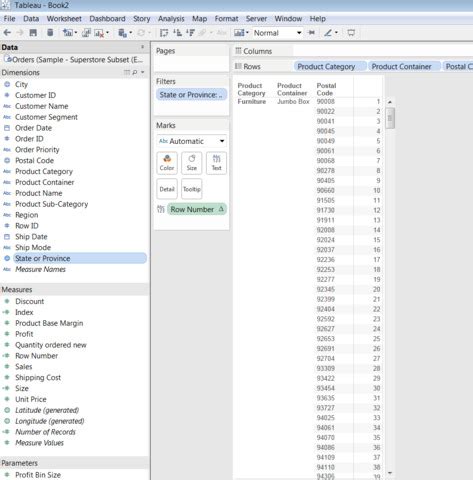473x480 pixels.
Task: Click the new worksheet icon
Action: (x=68, y=33)
